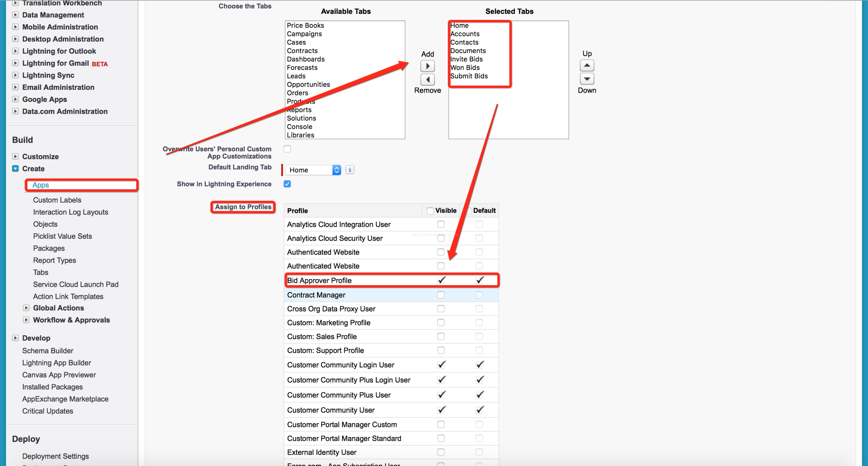
Task: Select Price Books in Available Tabs
Action: point(305,25)
